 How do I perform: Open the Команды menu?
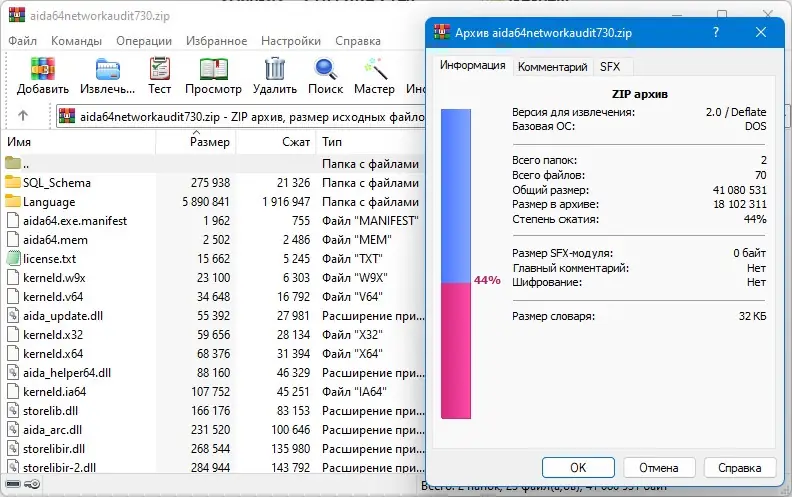pos(76,41)
